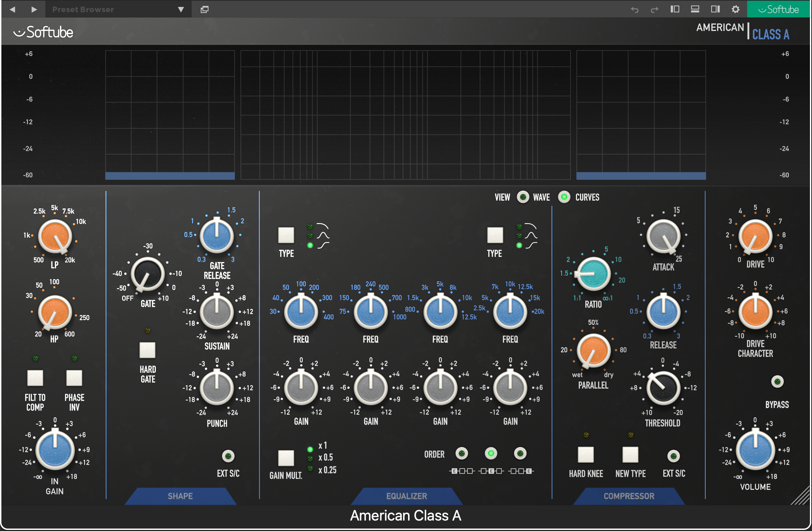This screenshot has height=531, width=812.
Task: Enable the NEW TYPE compressor button
Action: 630,454
